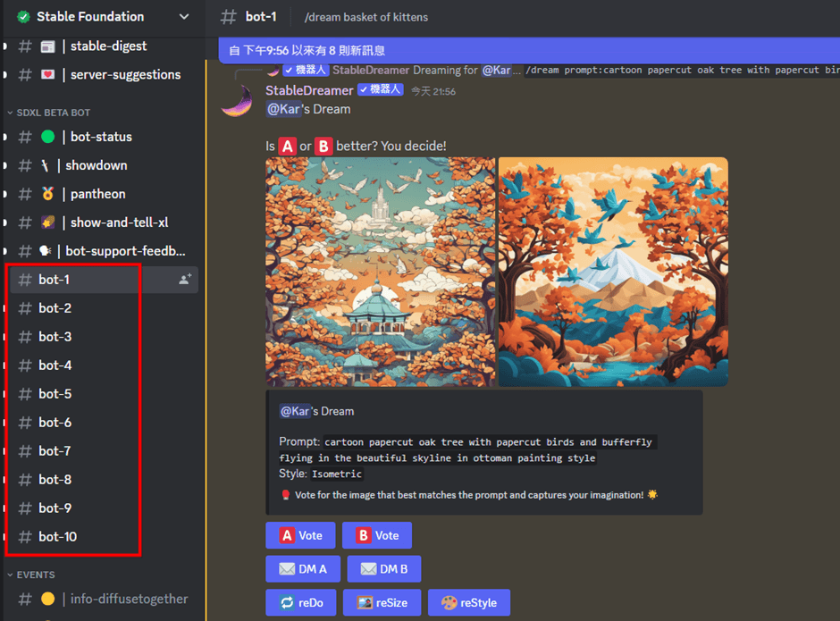Open the pantheon channel

97,194
